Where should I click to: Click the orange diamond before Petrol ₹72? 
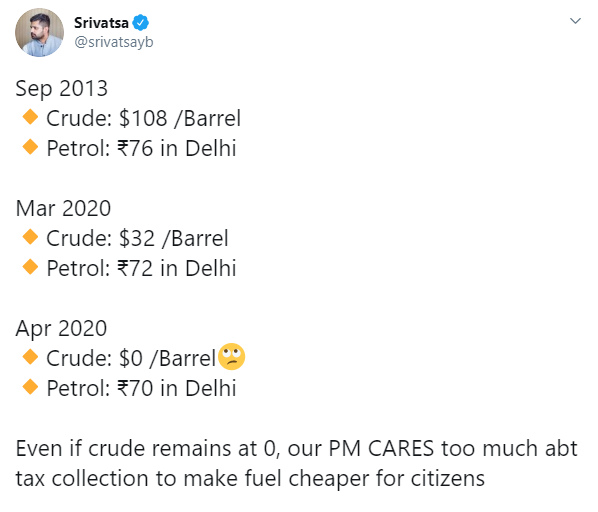tap(30, 266)
